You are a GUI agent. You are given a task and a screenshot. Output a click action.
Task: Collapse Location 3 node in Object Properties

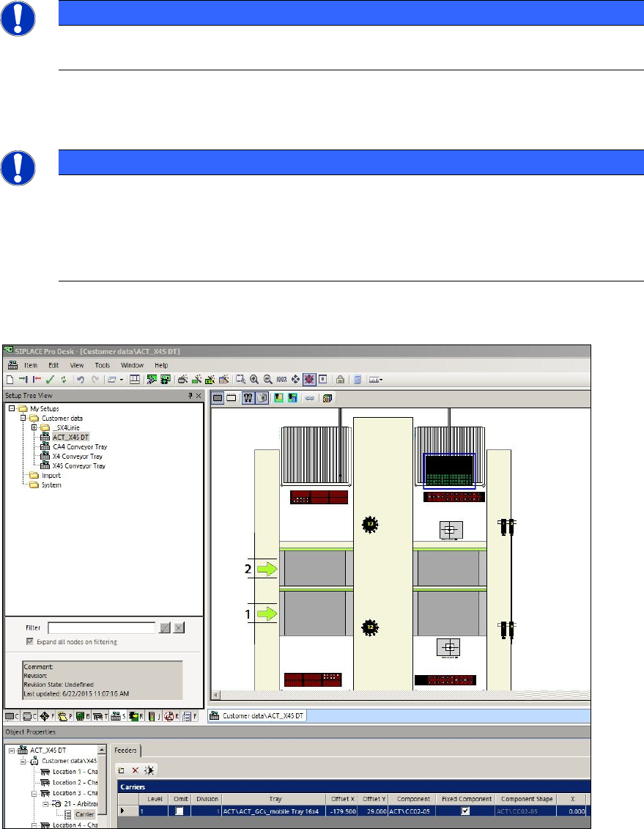[34, 794]
